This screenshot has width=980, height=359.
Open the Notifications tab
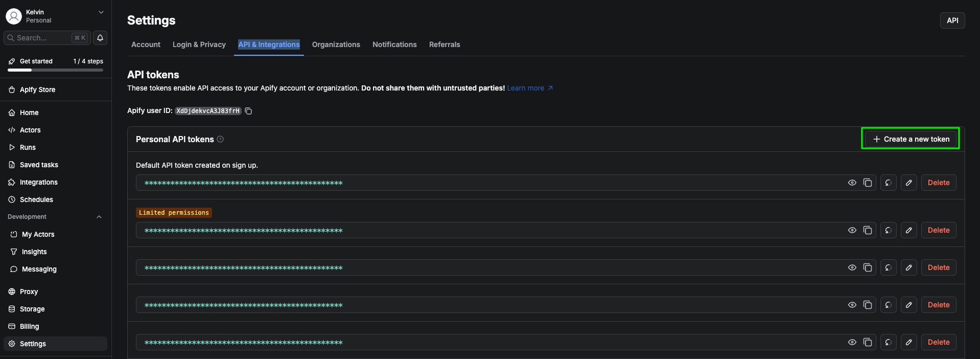click(x=394, y=44)
